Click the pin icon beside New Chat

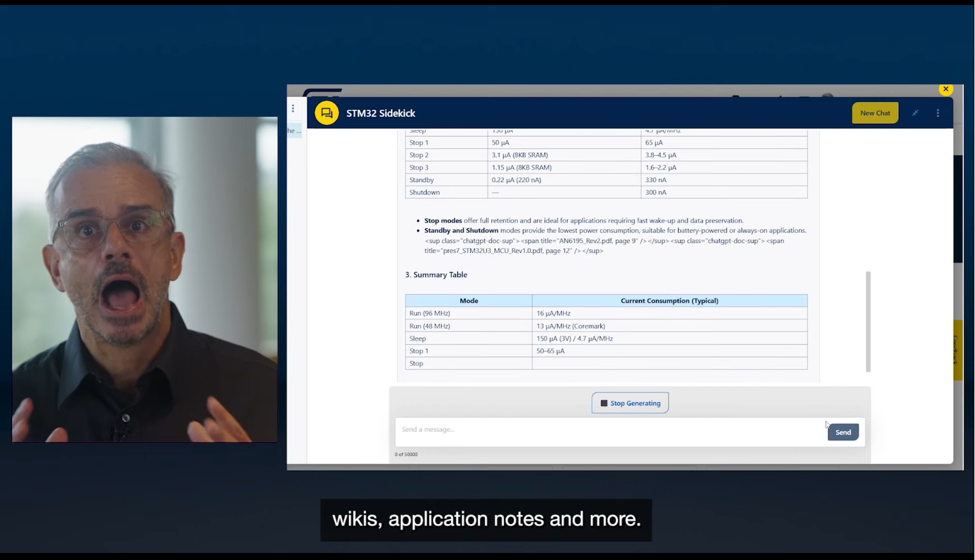tap(915, 113)
